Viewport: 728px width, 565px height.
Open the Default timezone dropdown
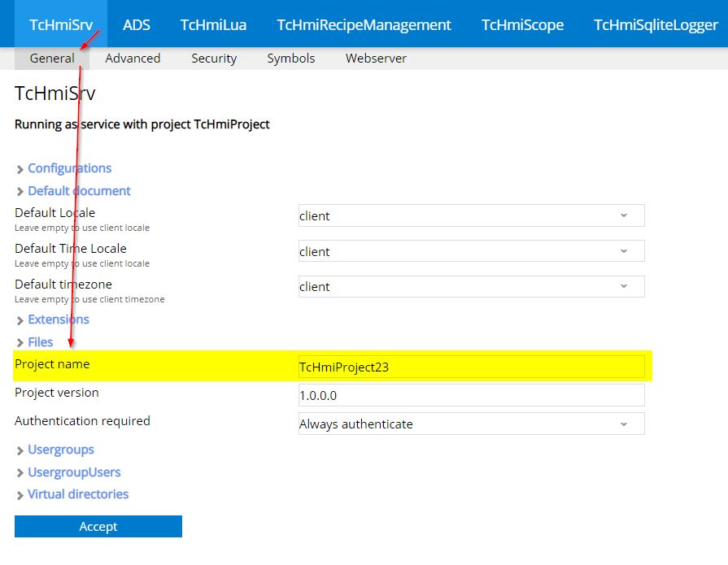coord(472,287)
